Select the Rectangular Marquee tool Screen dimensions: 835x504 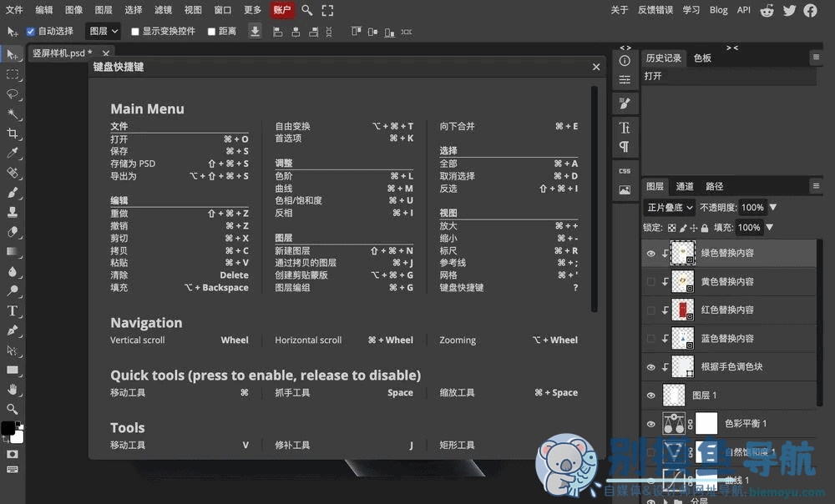point(13,74)
